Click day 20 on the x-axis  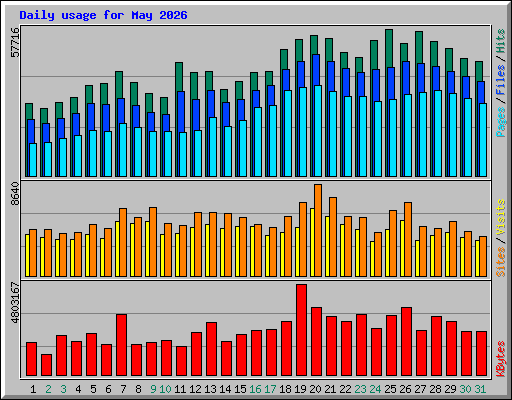pyautogui.click(x=315, y=389)
